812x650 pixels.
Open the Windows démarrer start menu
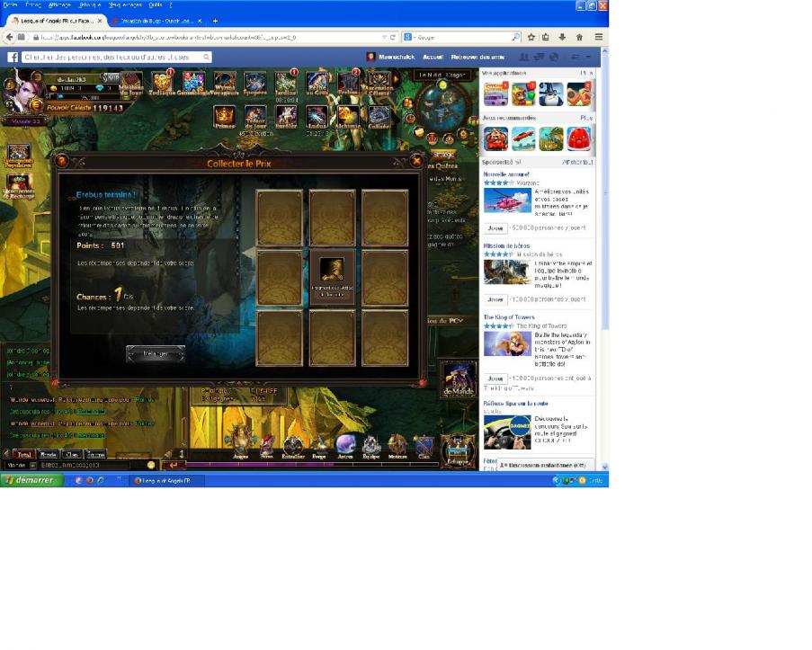coord(31,480)
